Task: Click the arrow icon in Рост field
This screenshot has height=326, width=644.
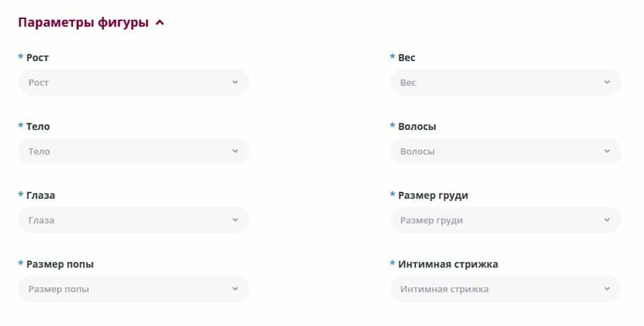Action: pos(235,82)
